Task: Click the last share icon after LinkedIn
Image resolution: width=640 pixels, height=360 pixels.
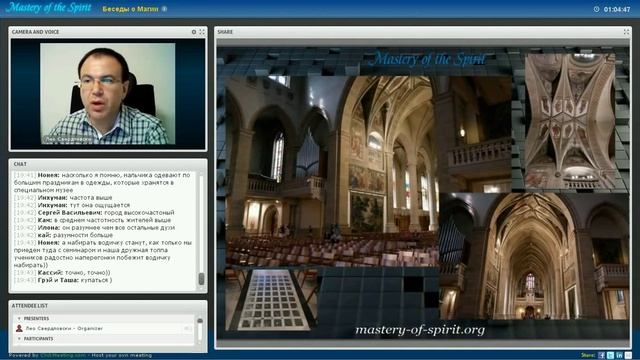Action: click(x=629, y=356)
